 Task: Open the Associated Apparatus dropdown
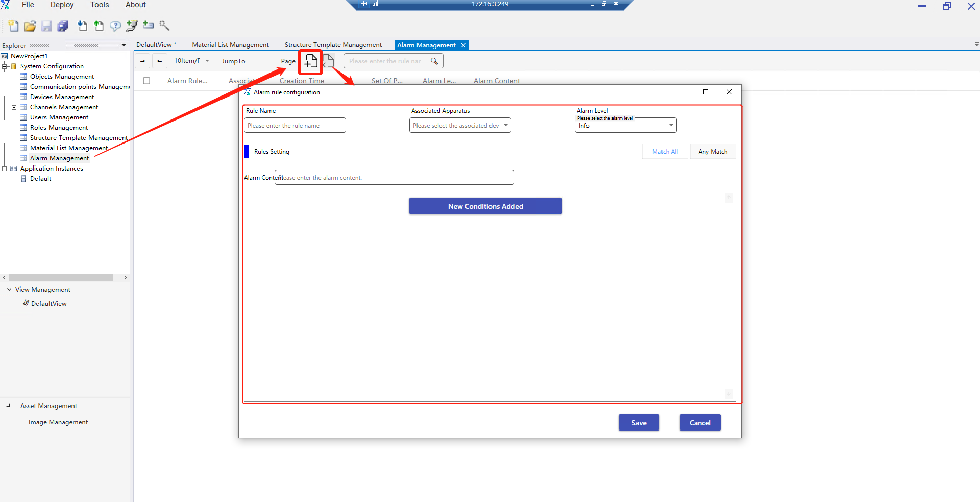point(460,126)
